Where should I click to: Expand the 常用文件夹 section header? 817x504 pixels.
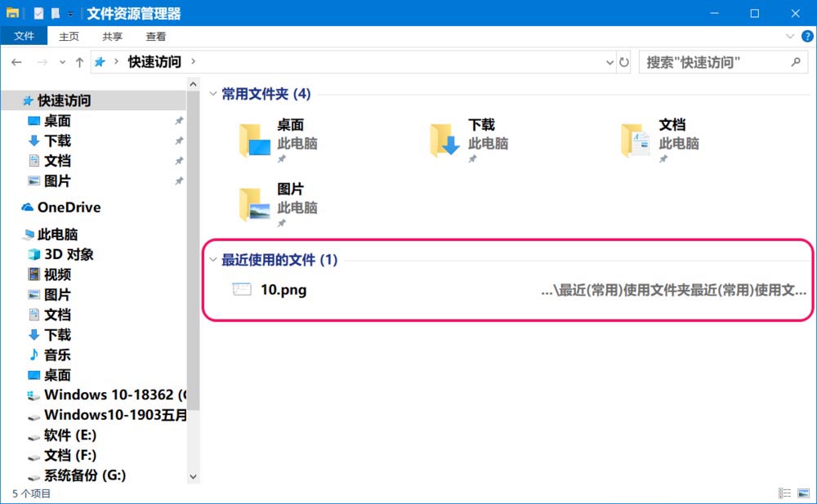pyautogui.click(x=214, y=94)
